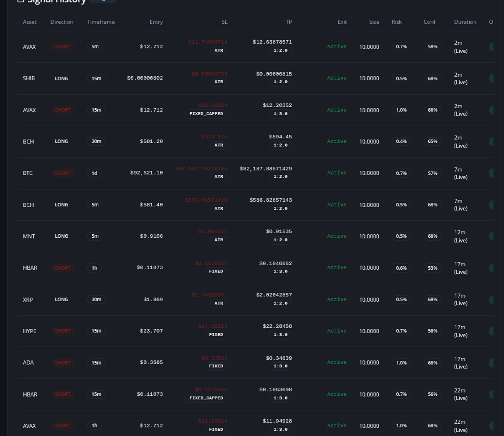Click the entry price $1.969
The image size is (504, 436).
click(153, 299)
